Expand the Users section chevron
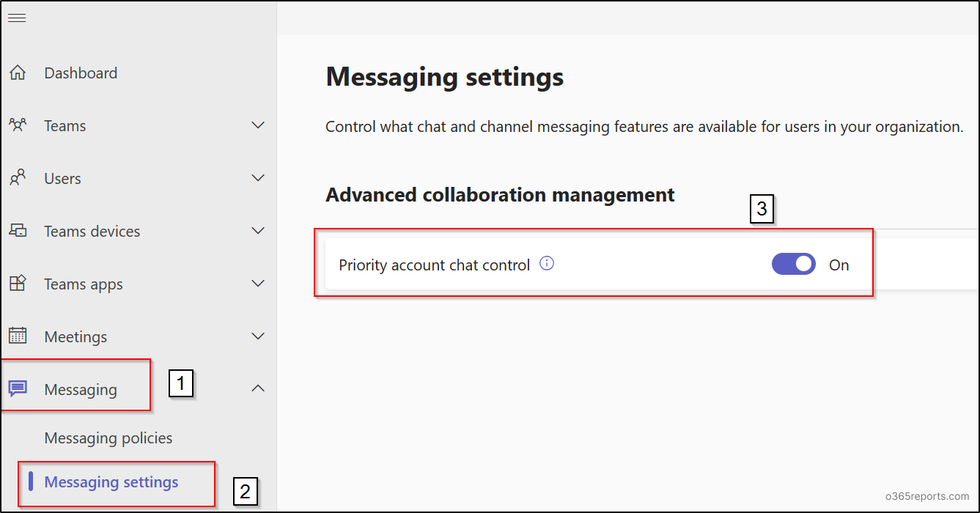The image size is (980, 513). 258,178
